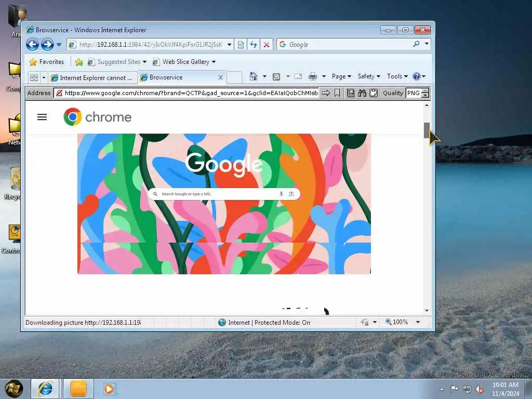Click the Refresh icon in IE address bar

254,45
